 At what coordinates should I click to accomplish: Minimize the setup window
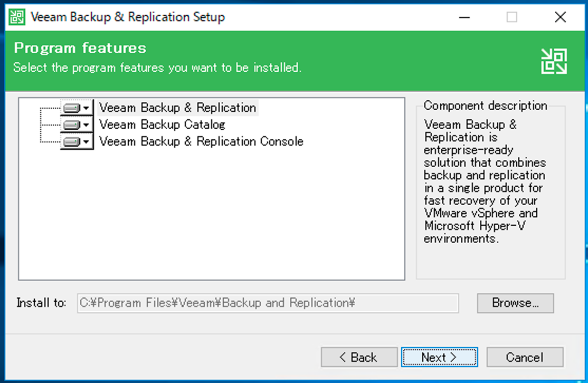tap(463, 17)
